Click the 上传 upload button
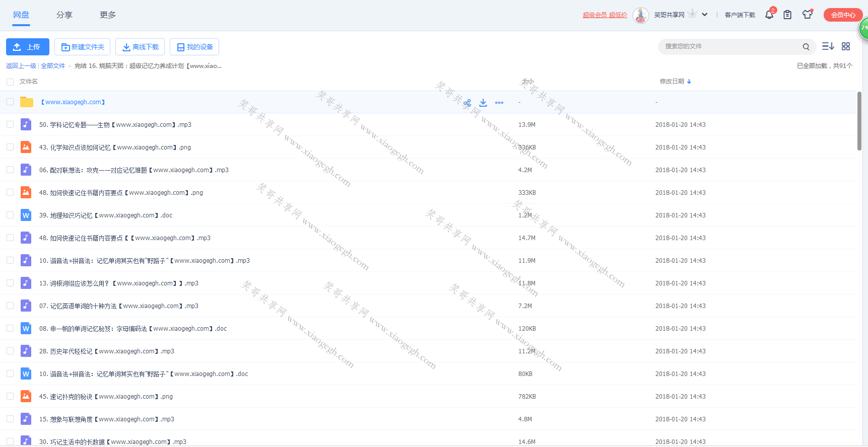 click(x=28, y=47)
